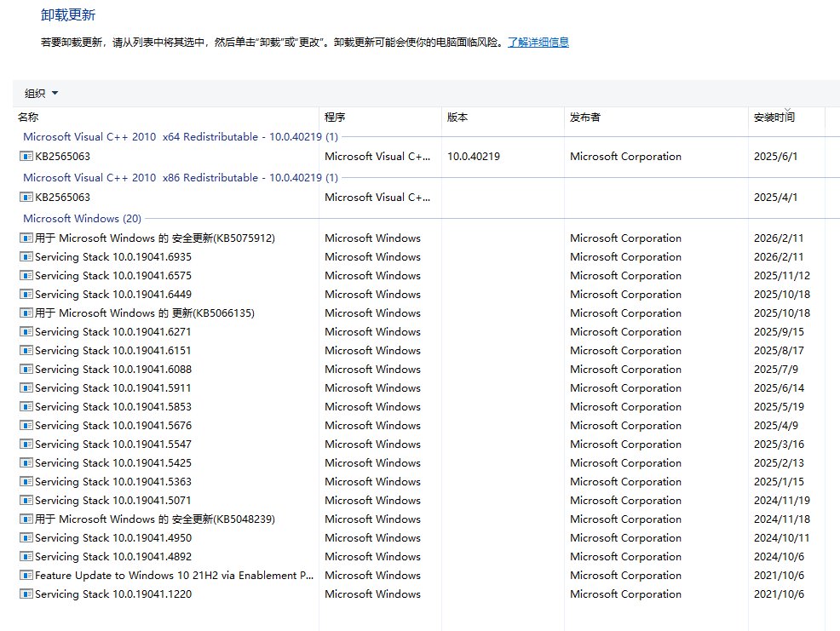The image size is (840, 631).
Task: Open the 了解详细信息 link
Action: pos(538,42)
